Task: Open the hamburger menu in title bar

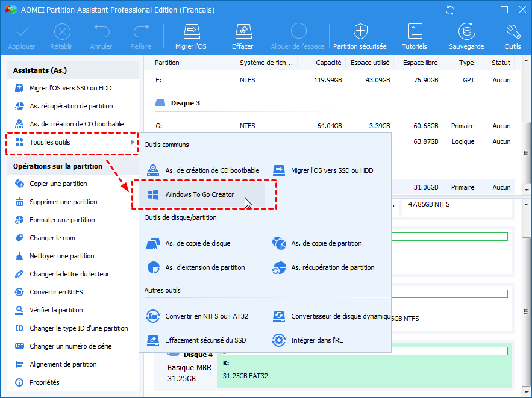Action: (x=468, y=10)
